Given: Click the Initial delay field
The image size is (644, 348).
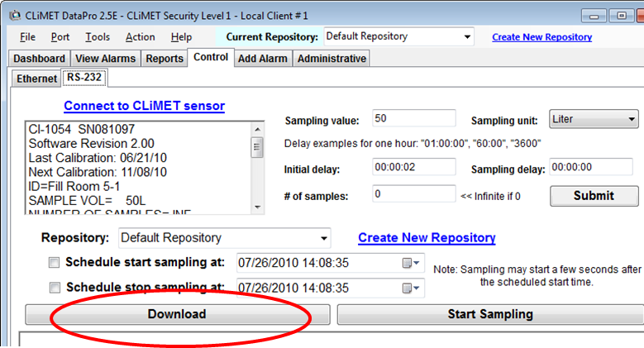Looking at the screenshot, I should point(414,167).
